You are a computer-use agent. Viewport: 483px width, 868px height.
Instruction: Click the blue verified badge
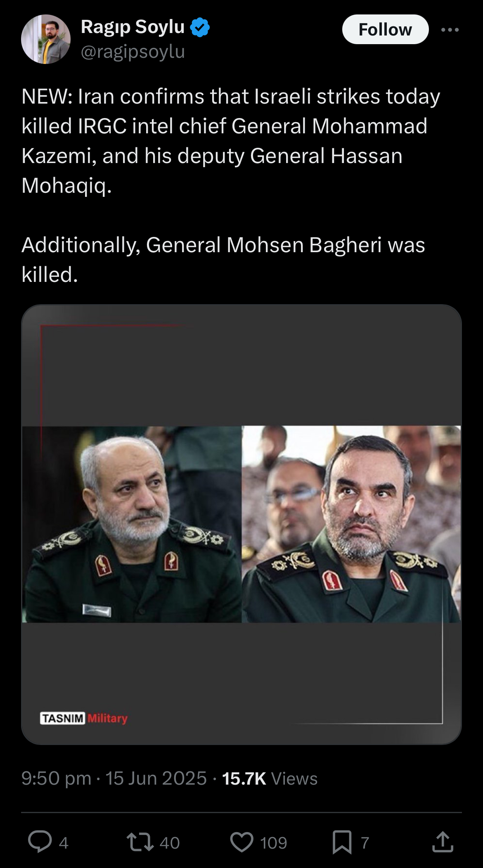[200, 27]
